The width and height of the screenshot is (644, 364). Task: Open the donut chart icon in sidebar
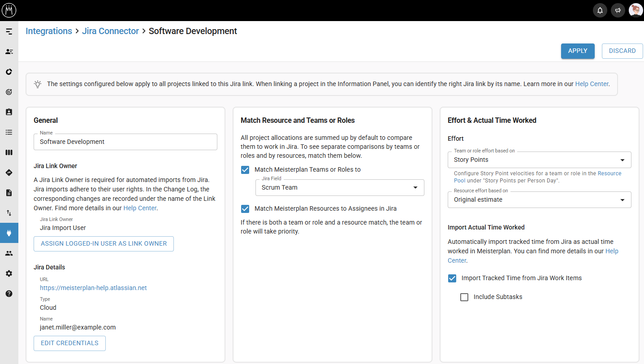[9, 72]
